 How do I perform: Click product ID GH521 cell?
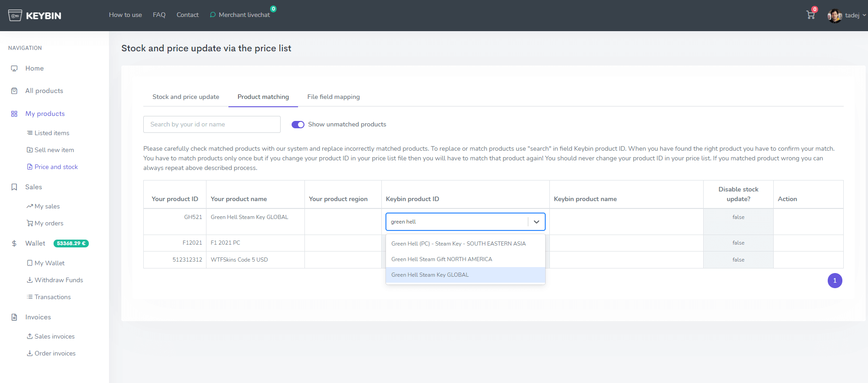[x=175, y=222]
